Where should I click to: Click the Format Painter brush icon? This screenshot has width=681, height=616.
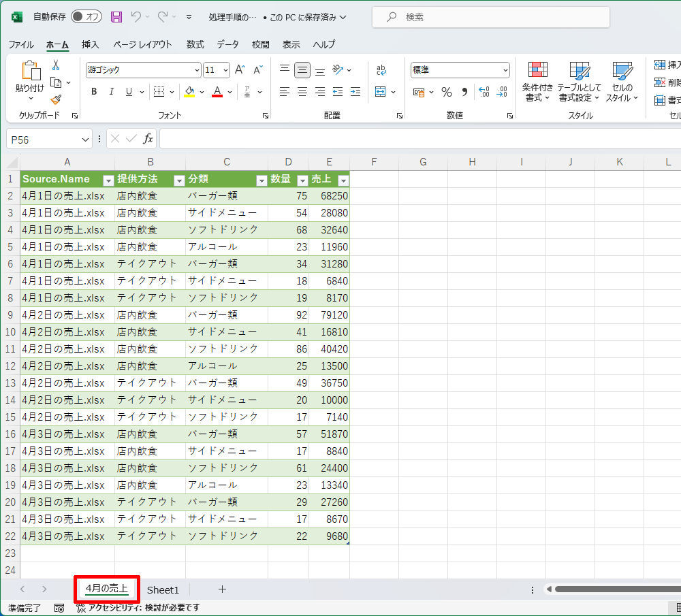click(56, 100)
